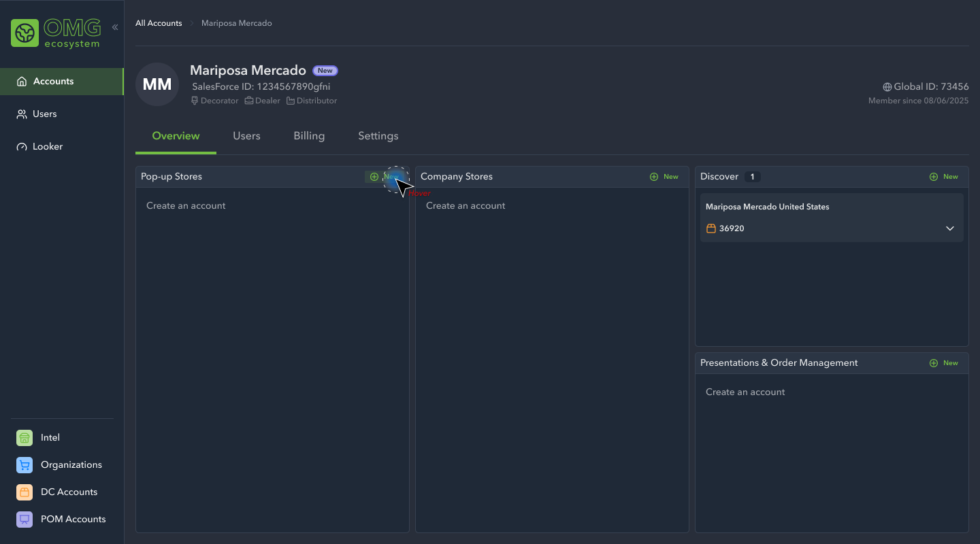This screenshot has height=544, width=980.
Task: Open Intel link in sidebar
Action: point(50,438)
